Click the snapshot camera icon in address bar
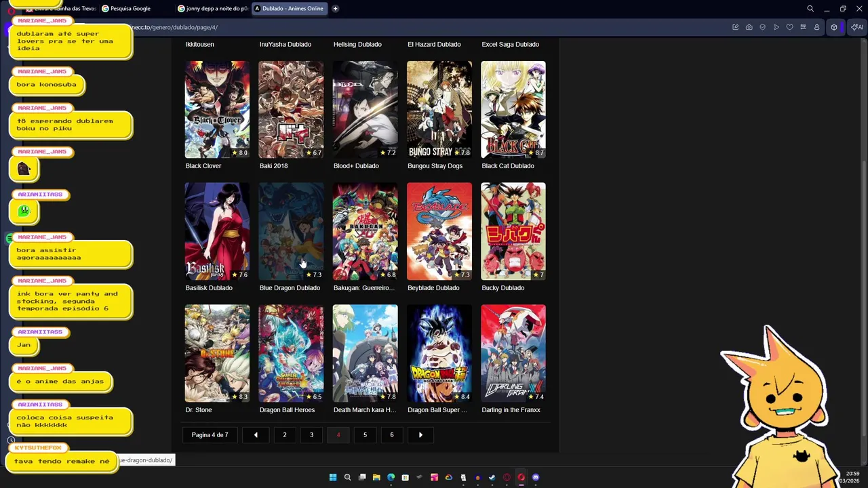Screen dimensions: 868x488 click(749, 27)
